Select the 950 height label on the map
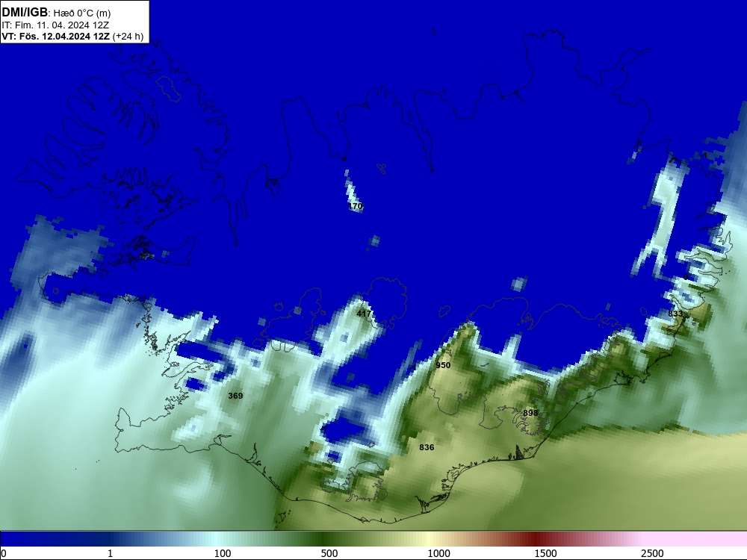The height and width of the screenshot is (560, 747). (443, 365)
